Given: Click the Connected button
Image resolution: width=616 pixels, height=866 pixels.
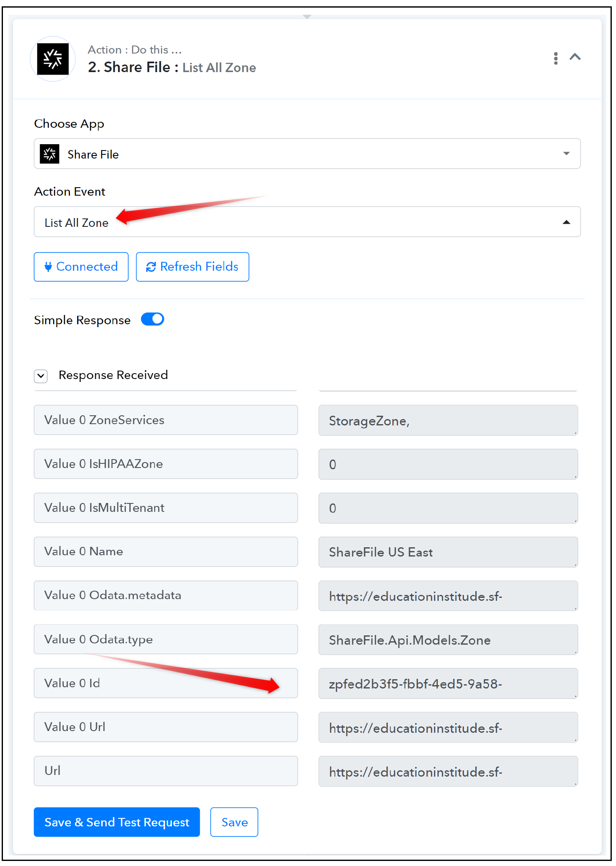Looking at the screenshot, I should coord(81,267).
